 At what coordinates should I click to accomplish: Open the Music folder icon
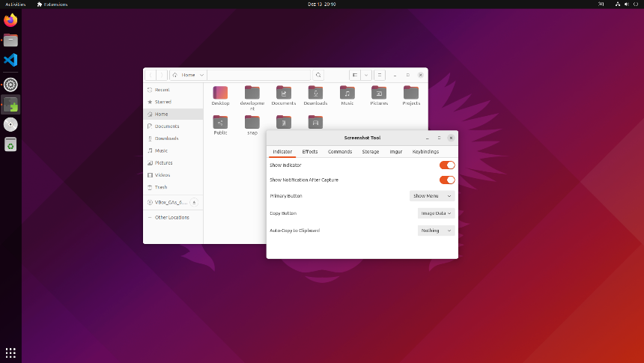tap(347, 93)
